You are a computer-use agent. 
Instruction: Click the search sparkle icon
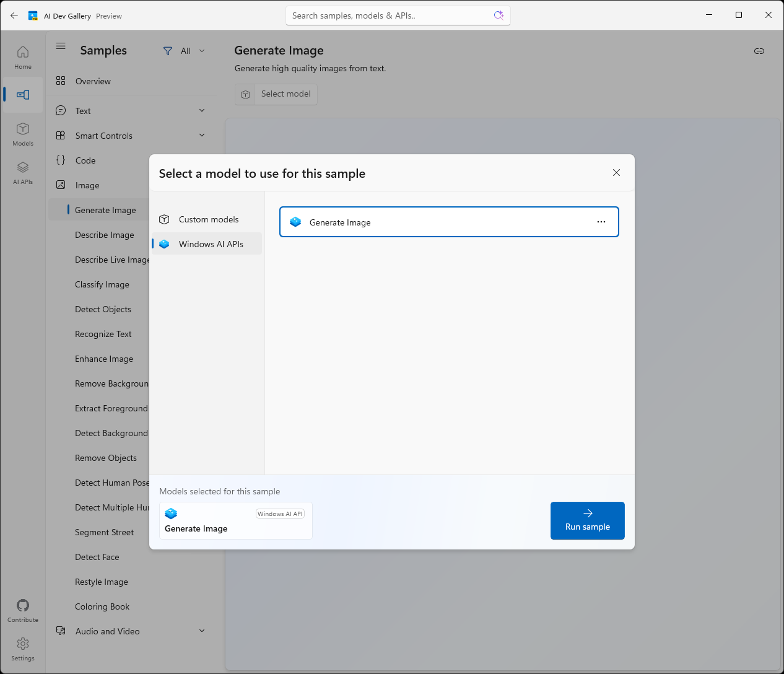(x=499, y=15)
